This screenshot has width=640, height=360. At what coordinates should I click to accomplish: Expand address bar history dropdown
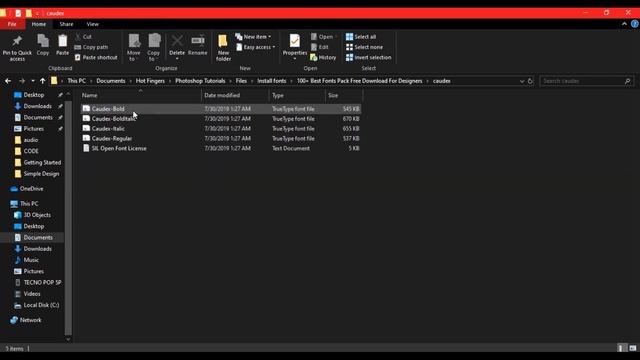tap(522, 81)
